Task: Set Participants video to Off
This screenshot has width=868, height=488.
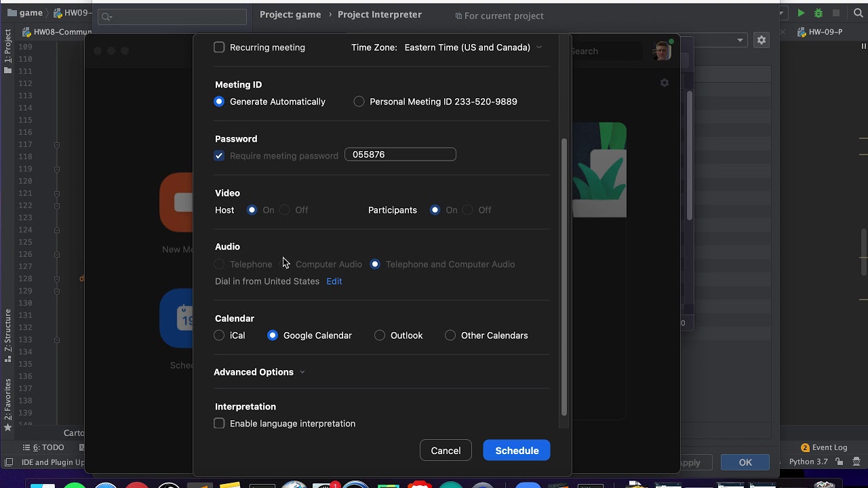Action: click(x=468, y=210)
